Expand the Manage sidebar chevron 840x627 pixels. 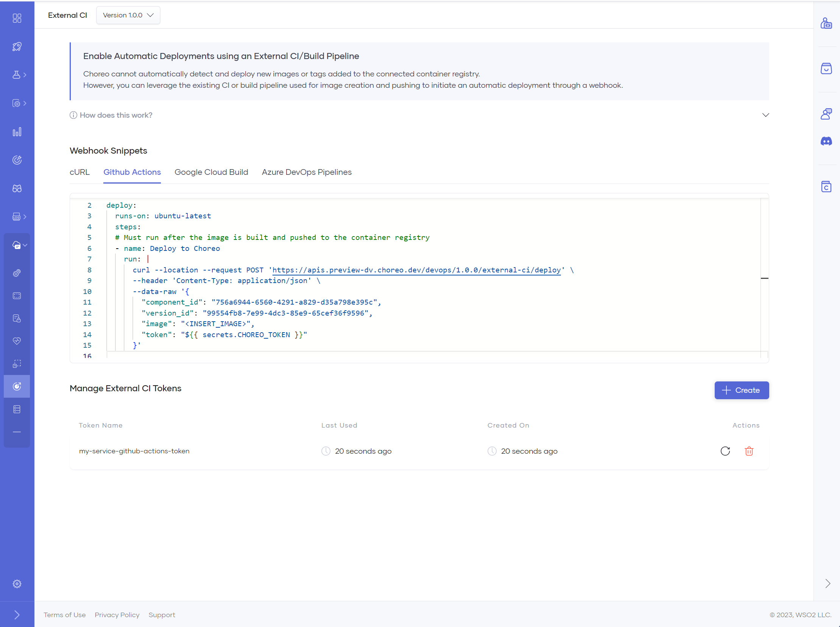[25, 103]
